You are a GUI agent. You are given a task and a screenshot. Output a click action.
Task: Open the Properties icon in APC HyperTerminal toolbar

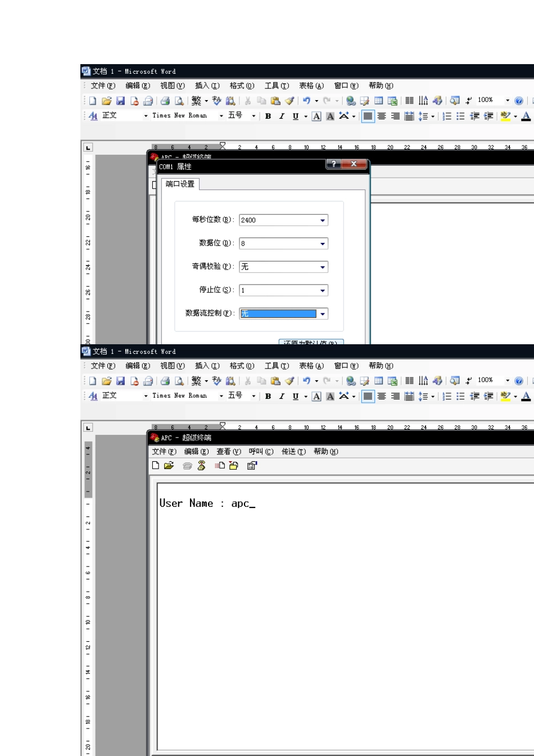252,466
